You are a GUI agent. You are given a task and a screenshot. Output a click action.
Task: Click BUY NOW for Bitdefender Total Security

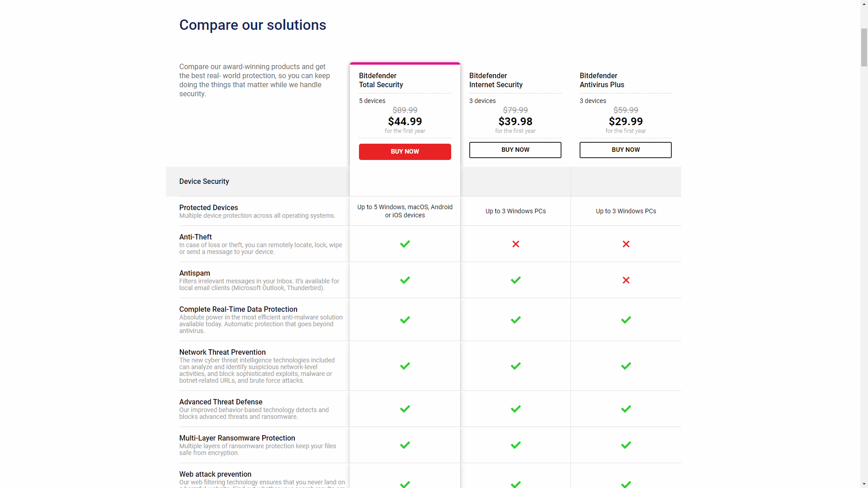coord(405,152)
